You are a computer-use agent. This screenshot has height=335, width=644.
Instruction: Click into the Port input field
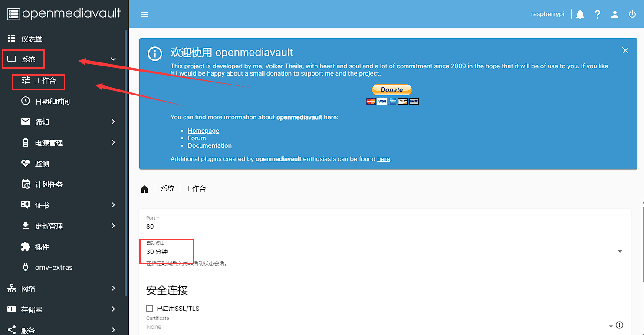click(385, 227)
